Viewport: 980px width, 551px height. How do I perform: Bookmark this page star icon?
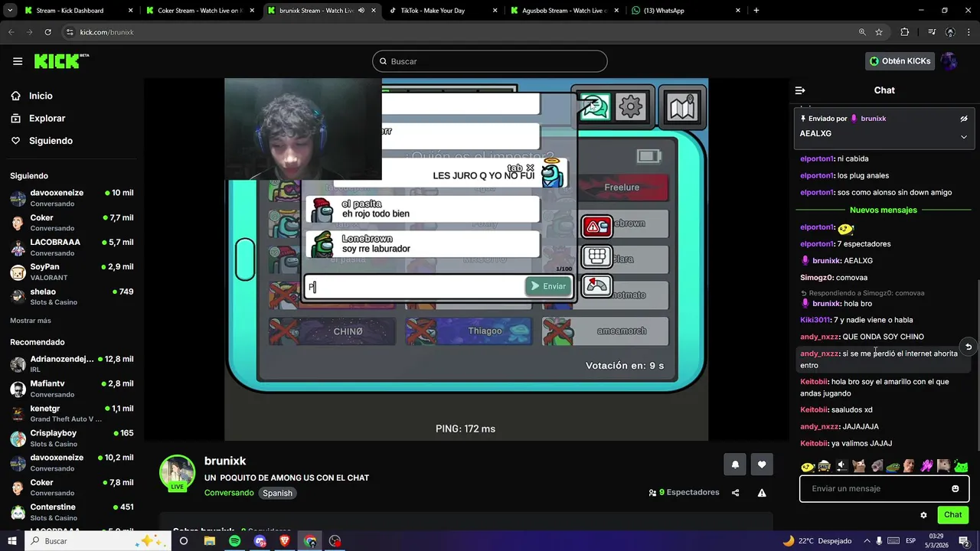[879, 32]
